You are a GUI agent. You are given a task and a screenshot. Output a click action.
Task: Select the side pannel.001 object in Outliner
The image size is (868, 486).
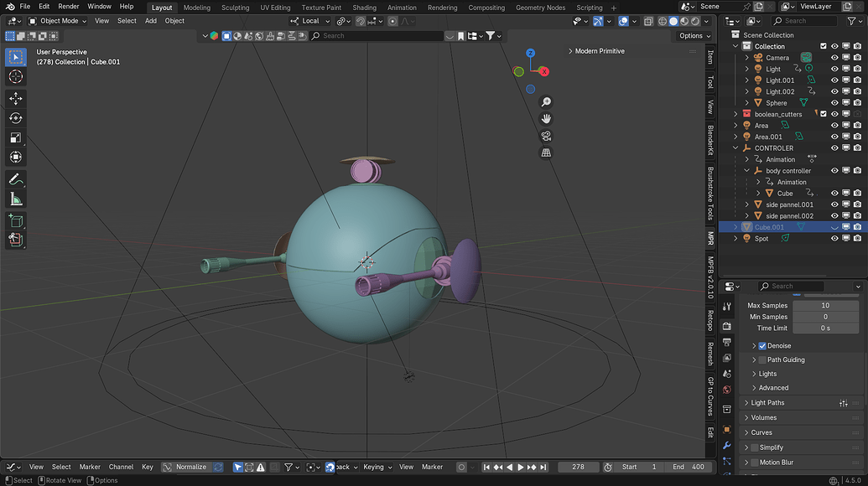(789, 205)
